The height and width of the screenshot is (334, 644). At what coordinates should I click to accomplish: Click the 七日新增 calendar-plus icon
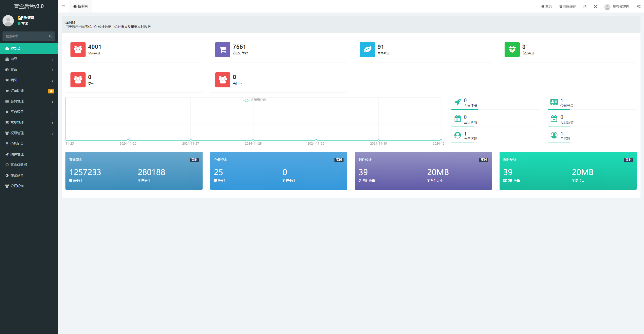point(554,118)
